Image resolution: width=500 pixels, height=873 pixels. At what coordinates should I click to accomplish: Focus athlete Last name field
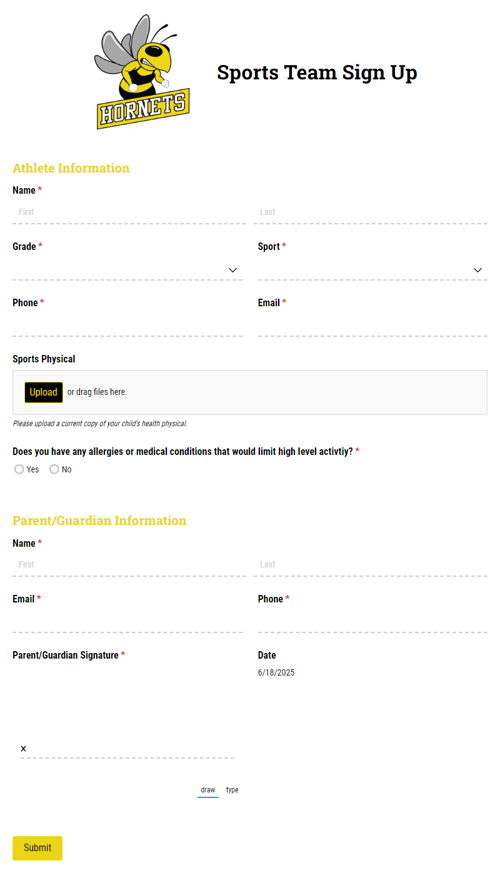coord(371,212)
